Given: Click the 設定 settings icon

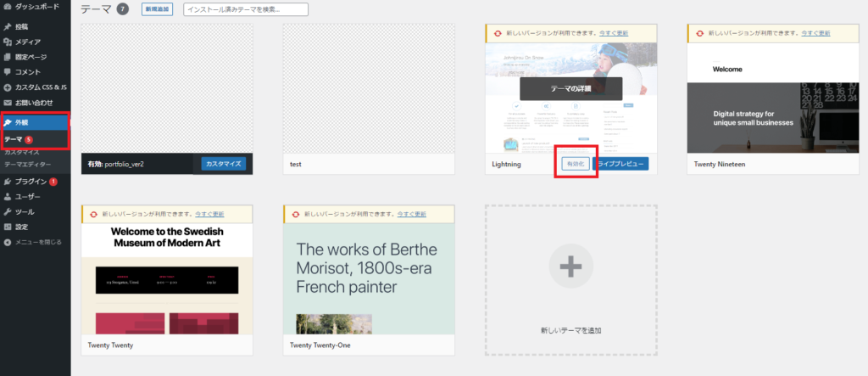Looking at the screenshot, I should pos(8,227).
